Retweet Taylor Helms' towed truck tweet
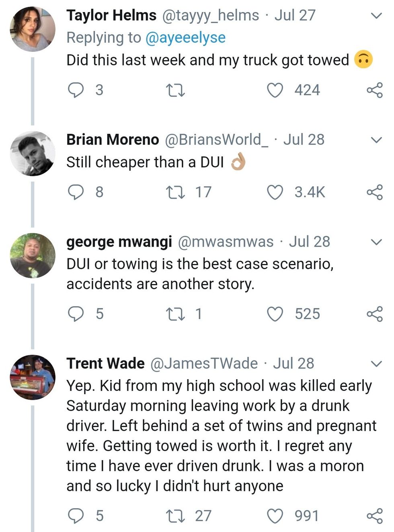The image size is (394, 532). [x=176, y=90]
